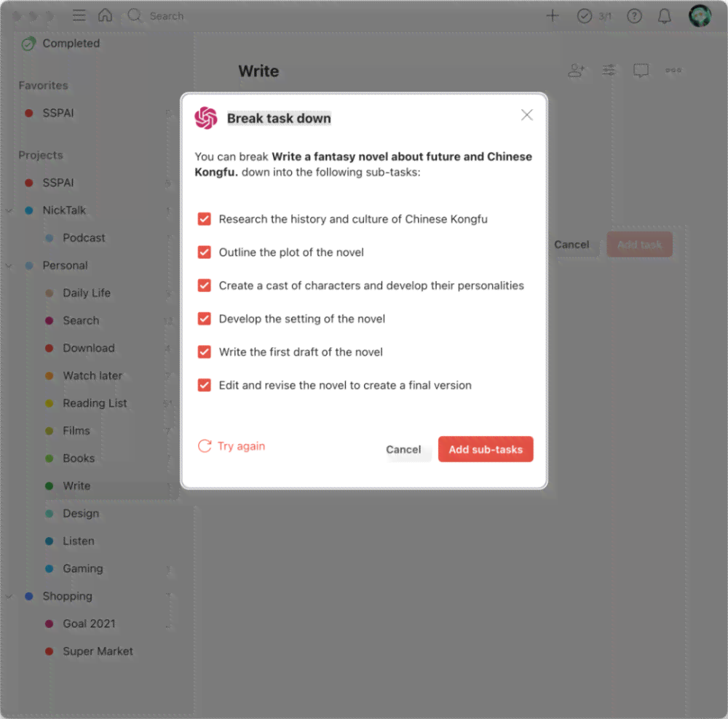Uncheck Write the first draft sub-task
This screenshot has width=728, height=719.
[x=205, y=351]
